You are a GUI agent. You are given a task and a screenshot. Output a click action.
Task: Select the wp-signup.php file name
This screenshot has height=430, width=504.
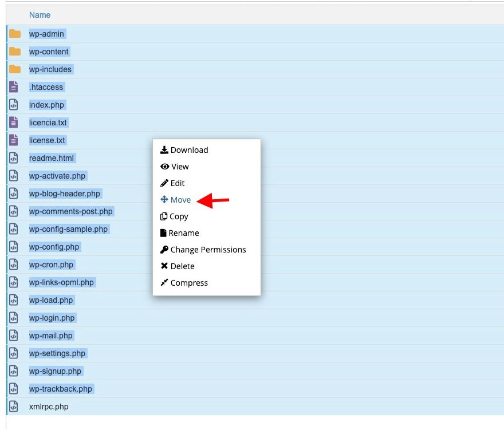[x=56, y=371]
